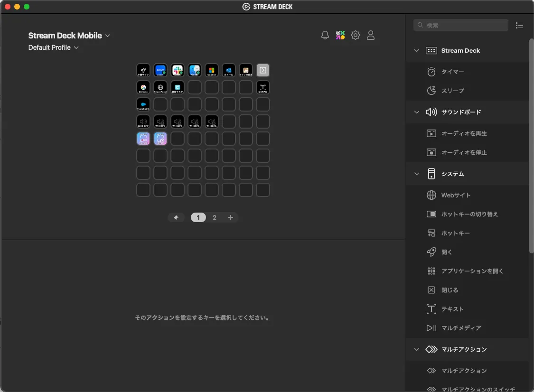This screenshot has width=534, height=392.
Task: Open the colorful Marketplace icon
Action: coord(340,35)
